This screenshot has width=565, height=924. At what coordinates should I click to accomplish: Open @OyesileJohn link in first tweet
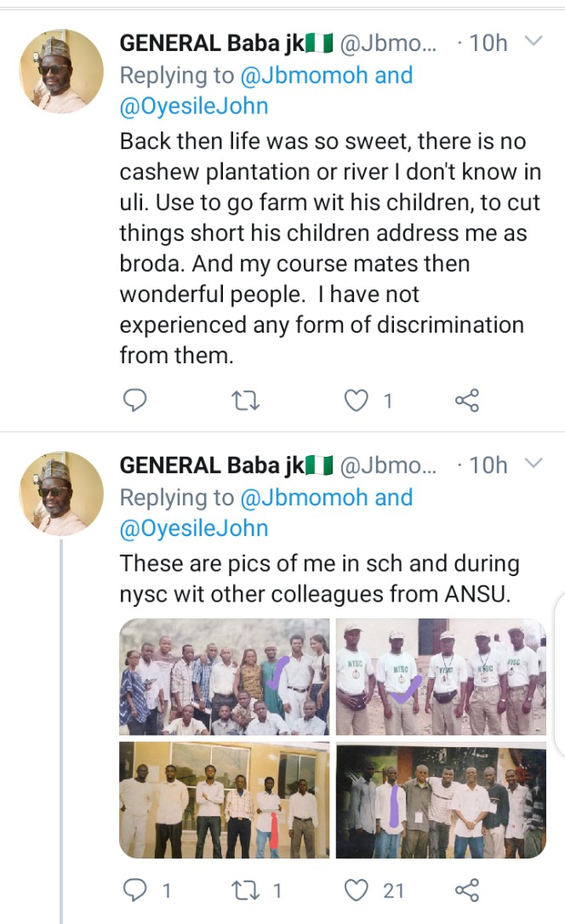[x=194, y=106]
